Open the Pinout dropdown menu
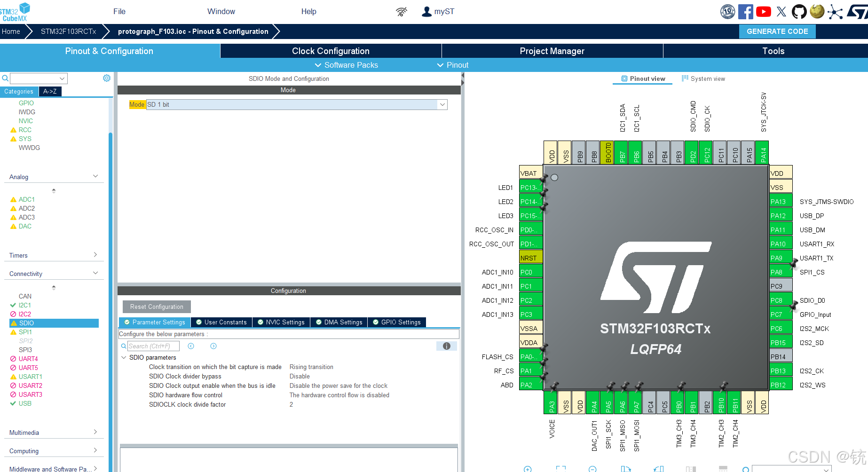Image resolution: width=868 pixels, height=472 pixels. click(453, 65)
